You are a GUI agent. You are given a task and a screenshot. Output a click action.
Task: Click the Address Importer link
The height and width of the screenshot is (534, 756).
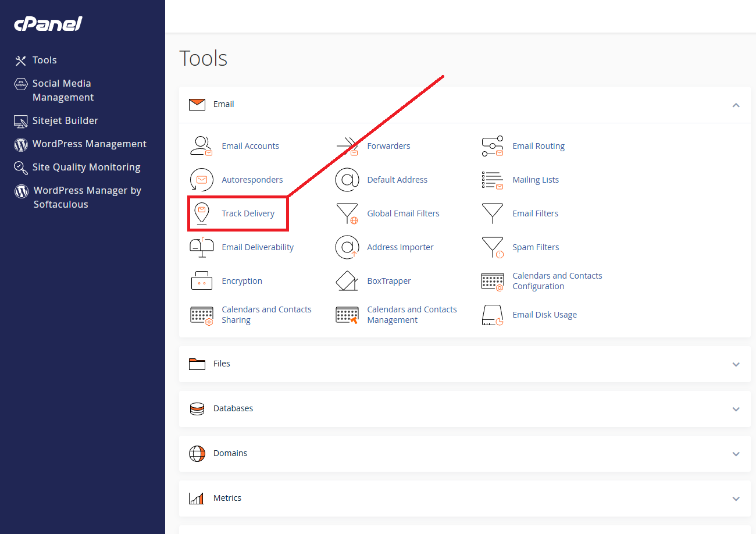tap(400, 247)
